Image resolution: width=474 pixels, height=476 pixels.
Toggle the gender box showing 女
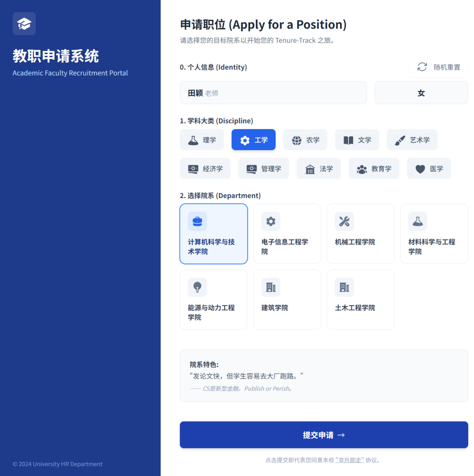pyautogui.click(x=421, y=93)
